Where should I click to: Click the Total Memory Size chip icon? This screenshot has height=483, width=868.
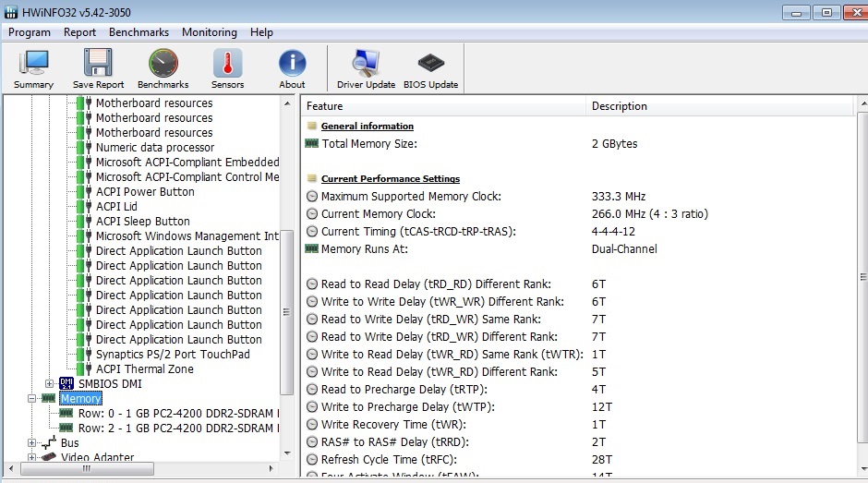(312, 143)
